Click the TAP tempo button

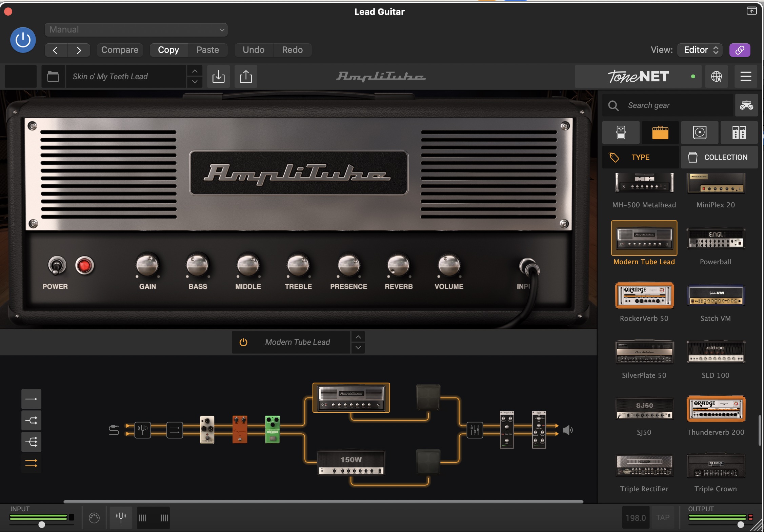[x=663, y=517]
